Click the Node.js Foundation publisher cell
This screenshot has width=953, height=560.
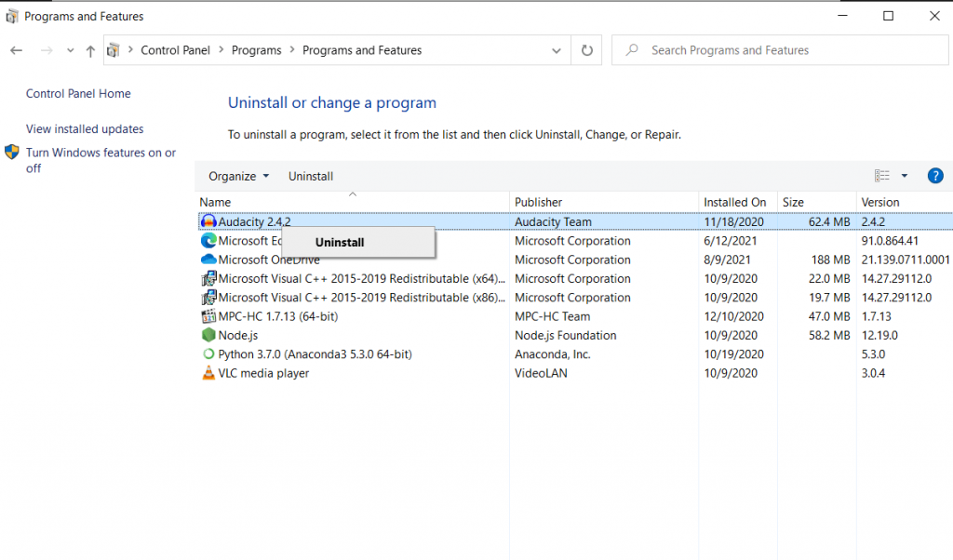click(565, 335)
